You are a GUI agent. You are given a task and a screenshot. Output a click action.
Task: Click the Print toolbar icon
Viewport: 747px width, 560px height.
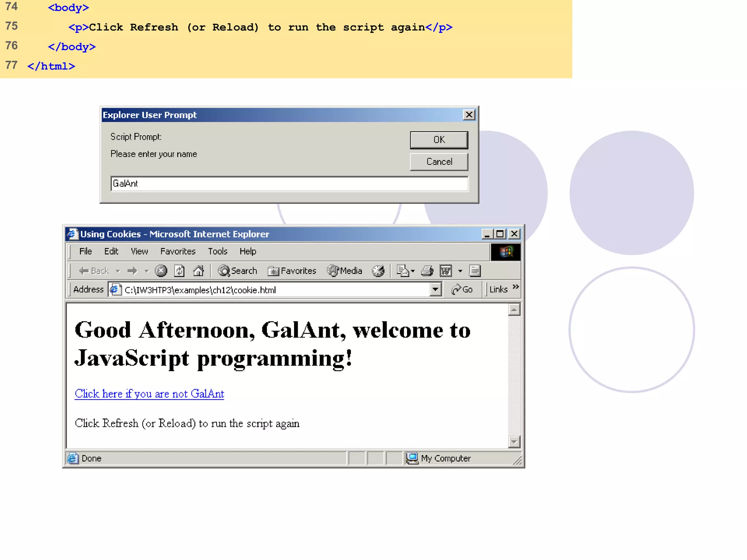pyautogui.click(x=427, y=271)
